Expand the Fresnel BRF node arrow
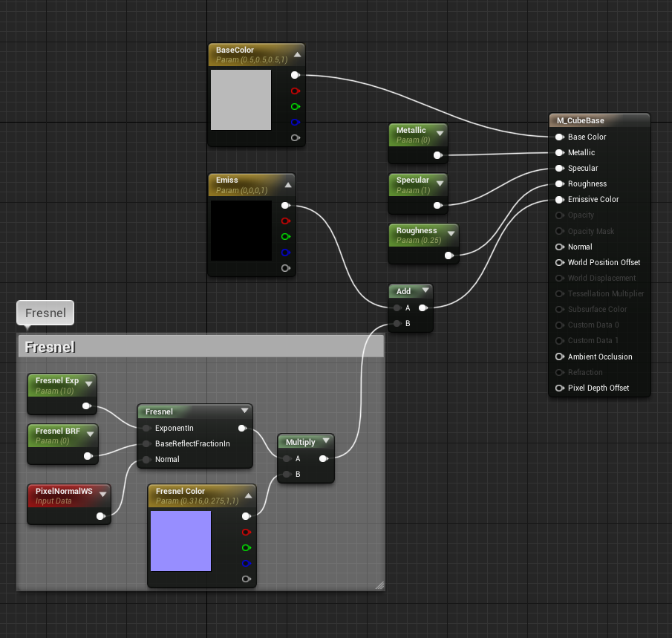Viewport: 672px width, 638px height. point(90,434)
